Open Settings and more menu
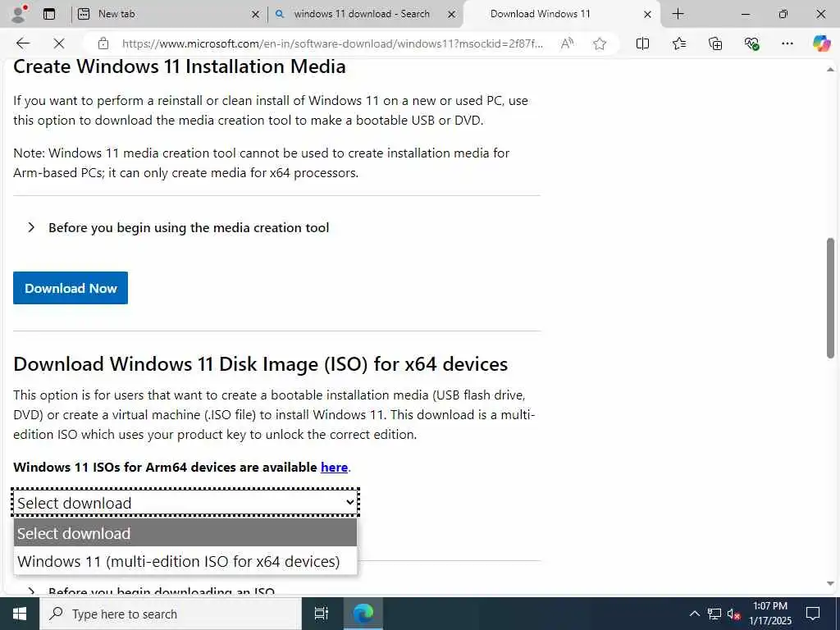 [787, 43]
